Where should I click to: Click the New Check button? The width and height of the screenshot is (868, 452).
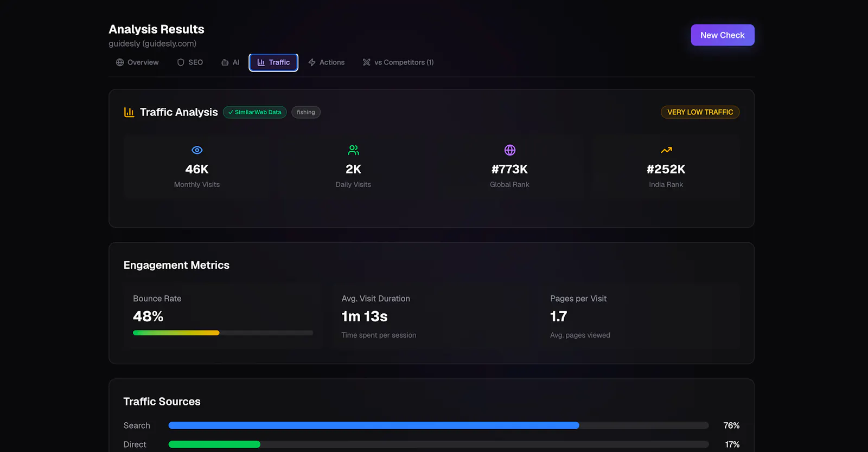[x=723, y=35]
